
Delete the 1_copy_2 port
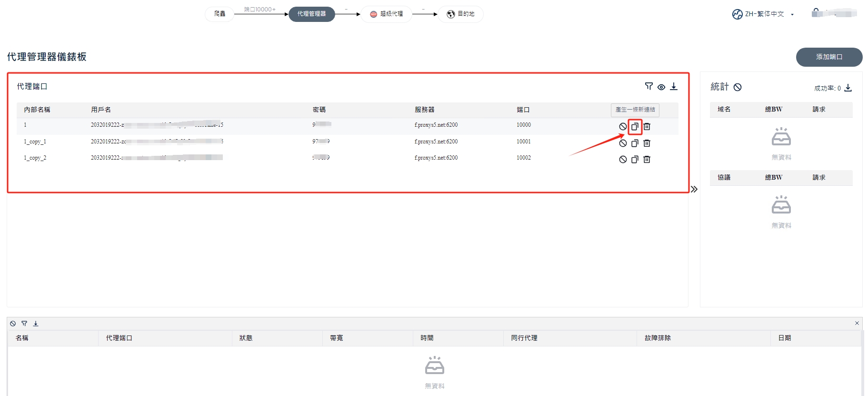click(647, 160)
